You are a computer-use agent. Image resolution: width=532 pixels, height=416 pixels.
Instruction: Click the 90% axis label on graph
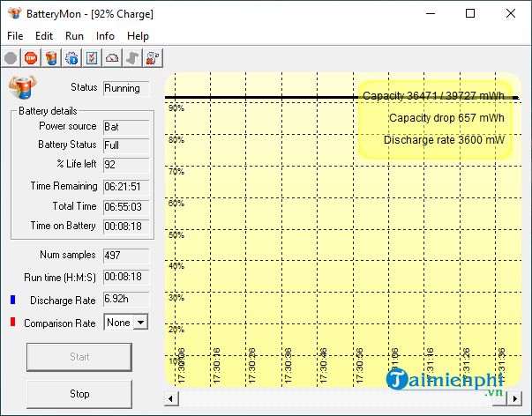click(x=176, y=108)
